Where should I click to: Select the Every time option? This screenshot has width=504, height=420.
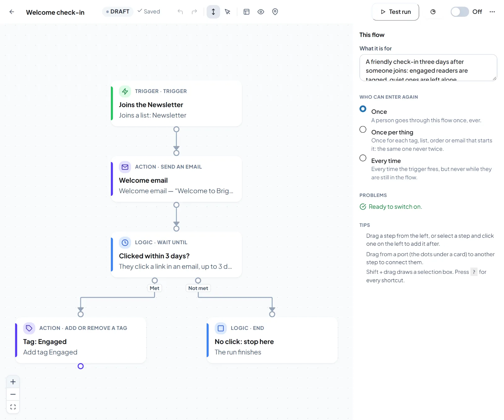[363, 158]
